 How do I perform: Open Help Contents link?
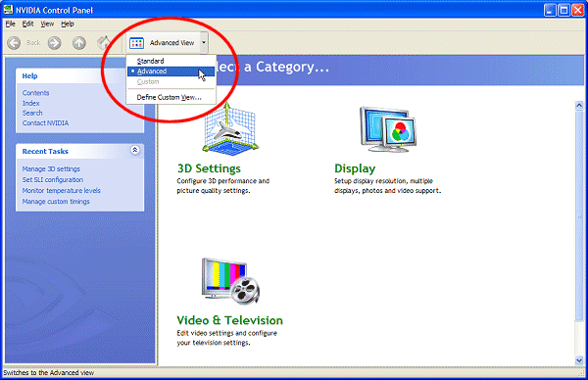tap(35, 93)
